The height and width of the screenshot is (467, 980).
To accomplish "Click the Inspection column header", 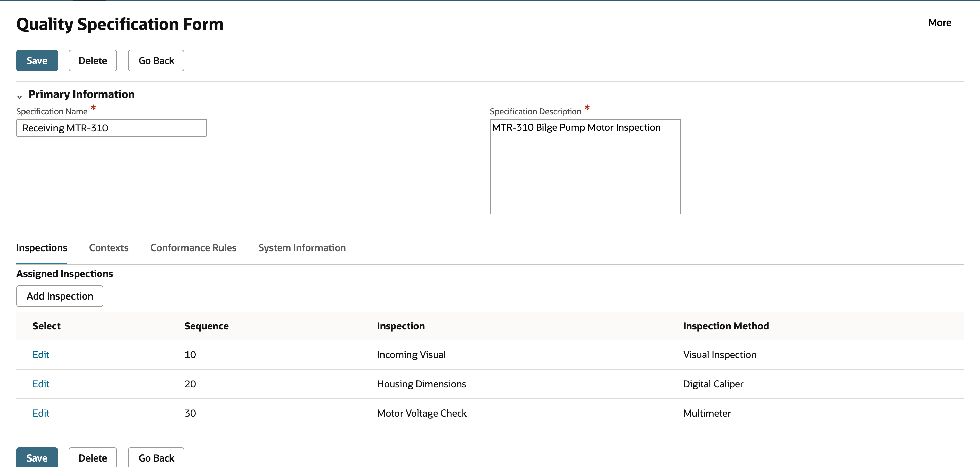I will tap(401, 326).
